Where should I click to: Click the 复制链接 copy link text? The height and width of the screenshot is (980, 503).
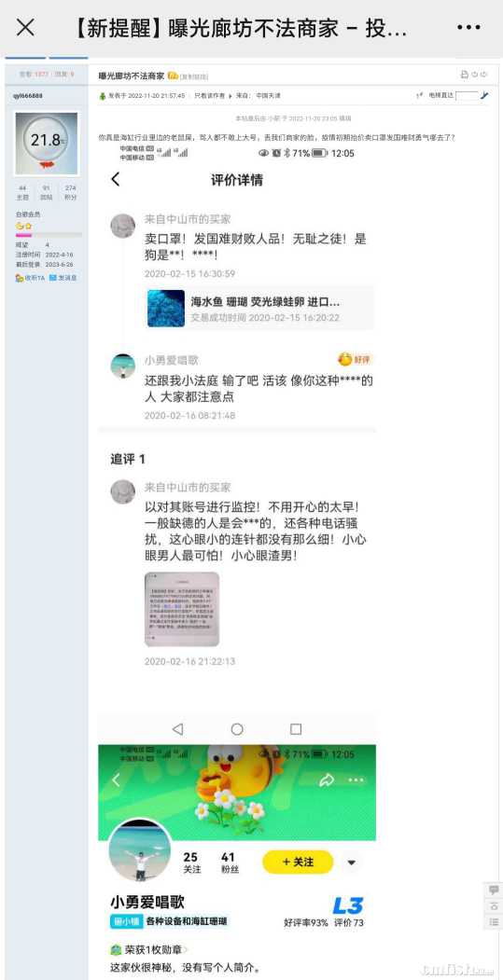pos(191,76)
